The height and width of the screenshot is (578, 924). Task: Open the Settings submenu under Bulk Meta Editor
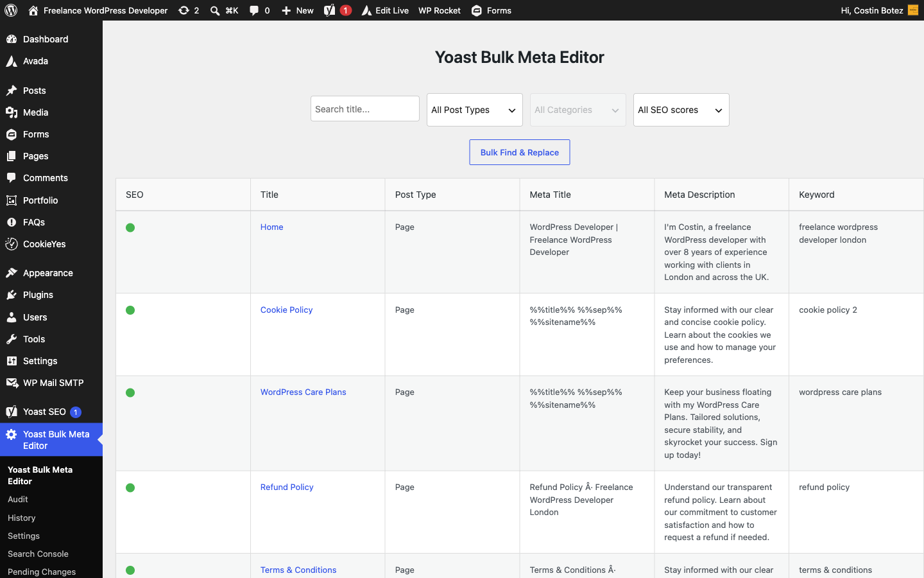[x=24, y=536]
